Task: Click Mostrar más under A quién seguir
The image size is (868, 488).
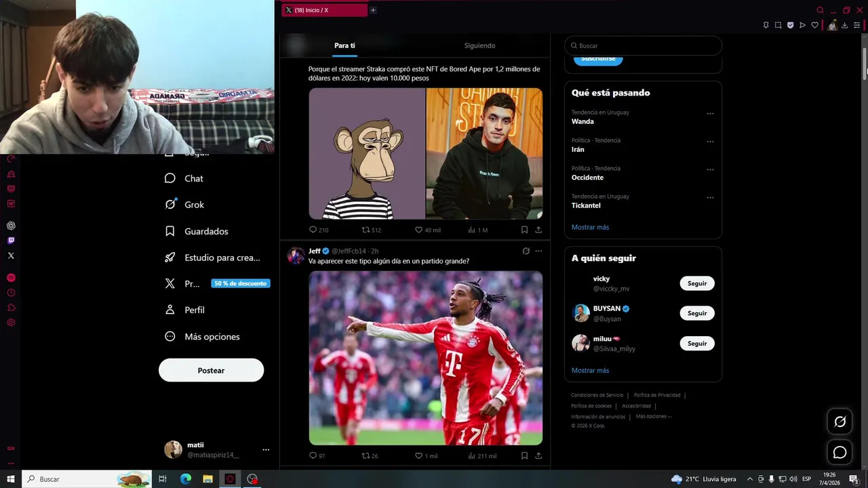Action: (x=590, y=370)
